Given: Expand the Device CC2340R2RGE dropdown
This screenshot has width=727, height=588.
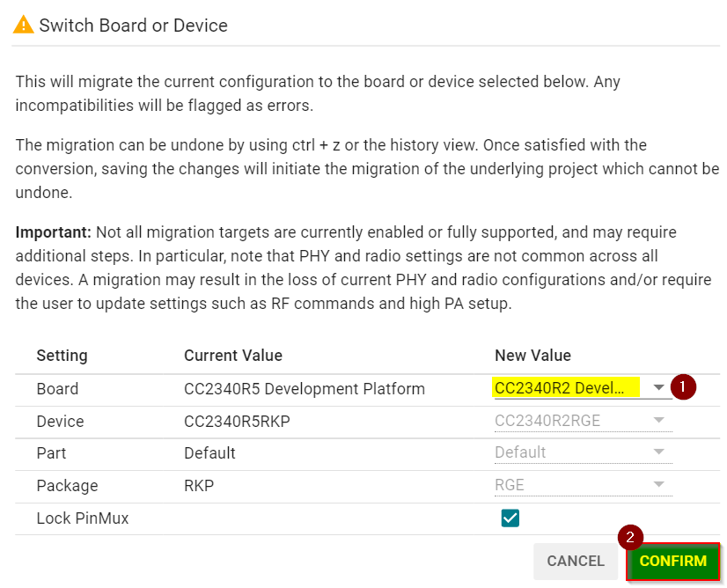Looking at the screenshot, I should pyautogui.click(x=658, y=421).
